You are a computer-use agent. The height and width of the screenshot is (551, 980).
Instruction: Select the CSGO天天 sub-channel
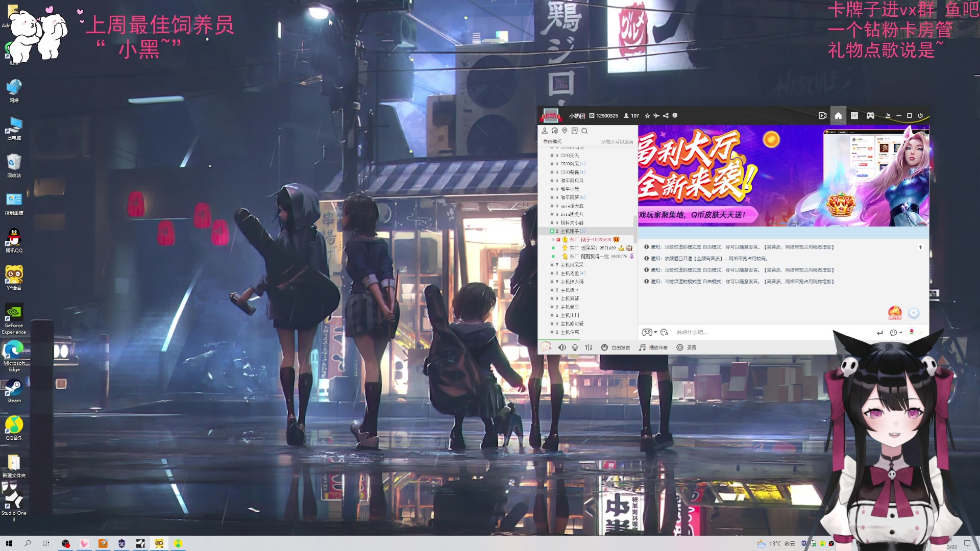pyautogui.click(x=570, y=156)
